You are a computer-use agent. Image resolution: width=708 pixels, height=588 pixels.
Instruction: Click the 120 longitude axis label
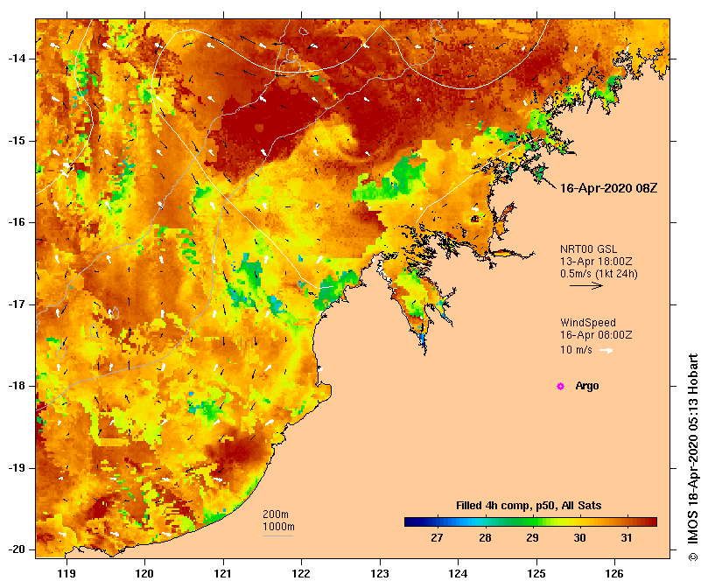coord(145,574)
